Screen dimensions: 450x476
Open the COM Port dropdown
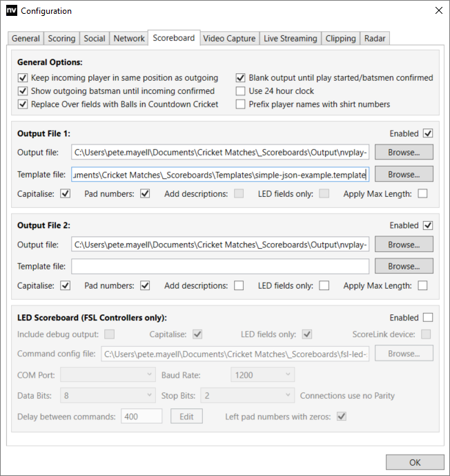tap(108, 374)
